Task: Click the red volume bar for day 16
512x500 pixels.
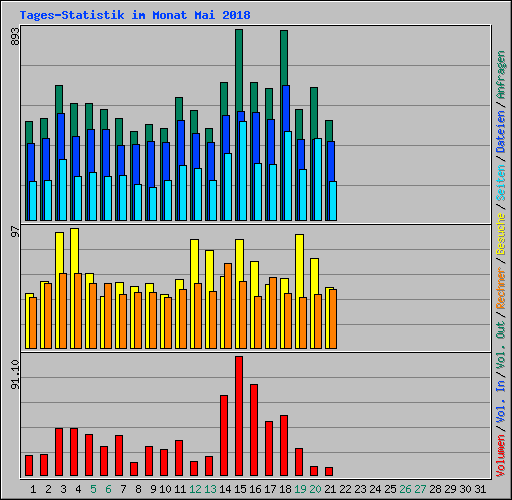Action: (x=254, y=430)
